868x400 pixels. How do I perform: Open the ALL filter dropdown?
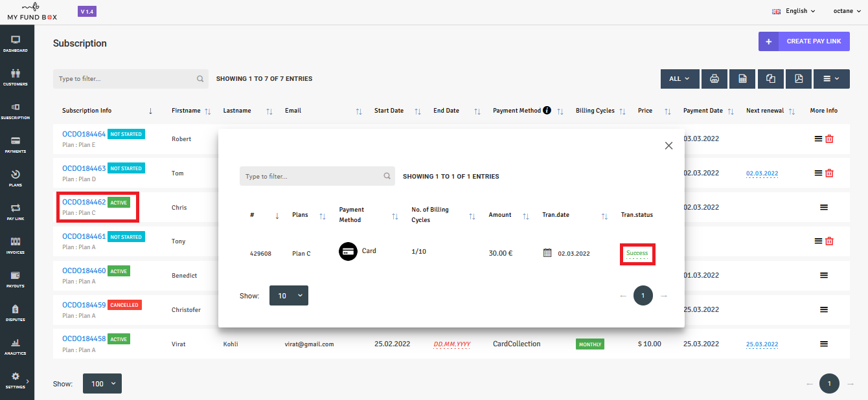[x=680, y=78]
